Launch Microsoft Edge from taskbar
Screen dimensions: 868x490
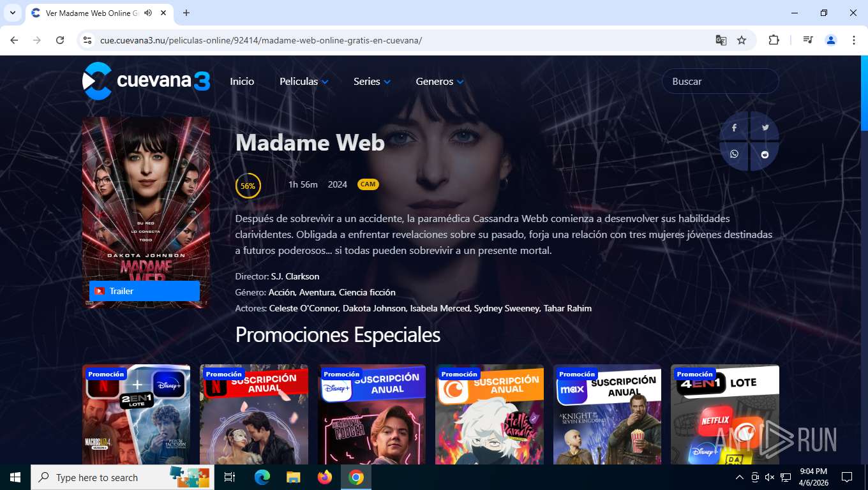262,477
